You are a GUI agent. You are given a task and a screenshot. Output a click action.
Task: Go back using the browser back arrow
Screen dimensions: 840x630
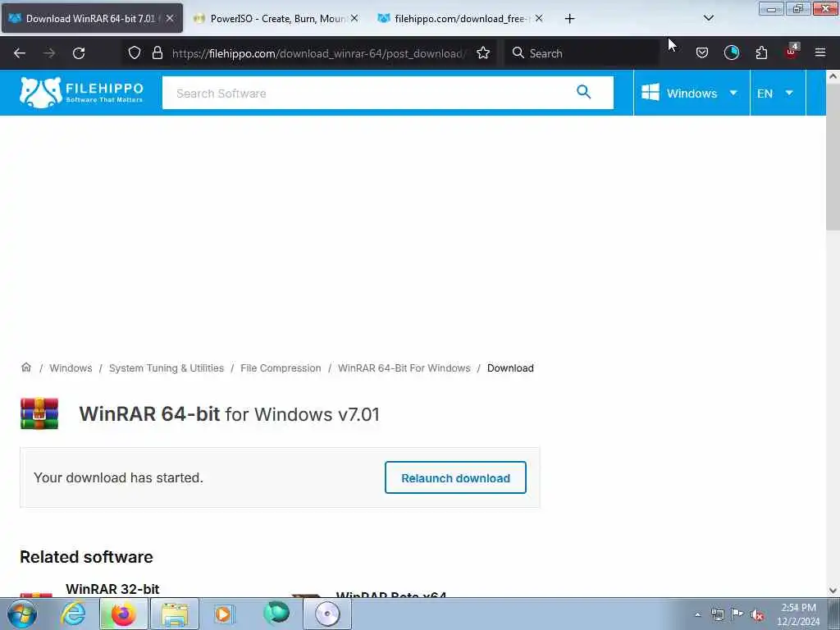[20, 53]
